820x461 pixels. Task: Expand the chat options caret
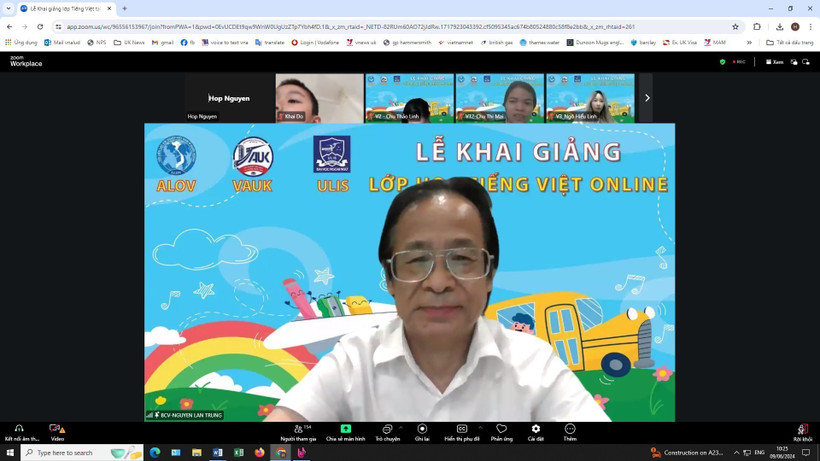[x=401, y=427]
